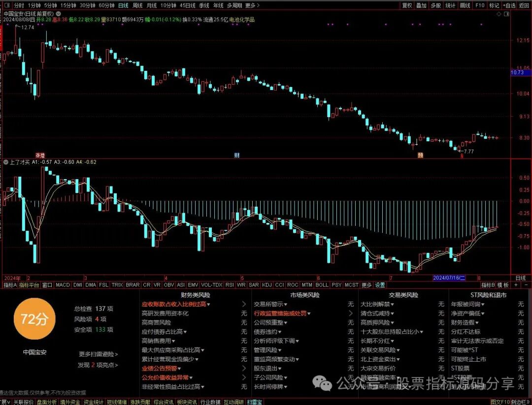532x405 pixels.
Task: Click the 指标A button
Action: click(x=10, y=285)
